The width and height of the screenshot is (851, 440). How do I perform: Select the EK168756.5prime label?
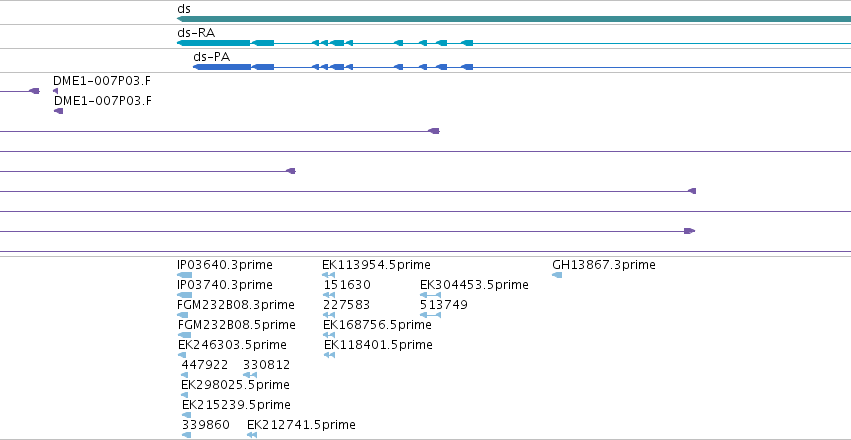tap(377, 325)
